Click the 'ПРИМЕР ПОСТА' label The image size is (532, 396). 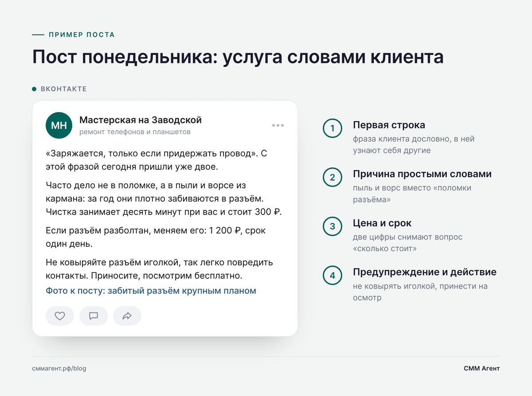click(x=82, y=35)
